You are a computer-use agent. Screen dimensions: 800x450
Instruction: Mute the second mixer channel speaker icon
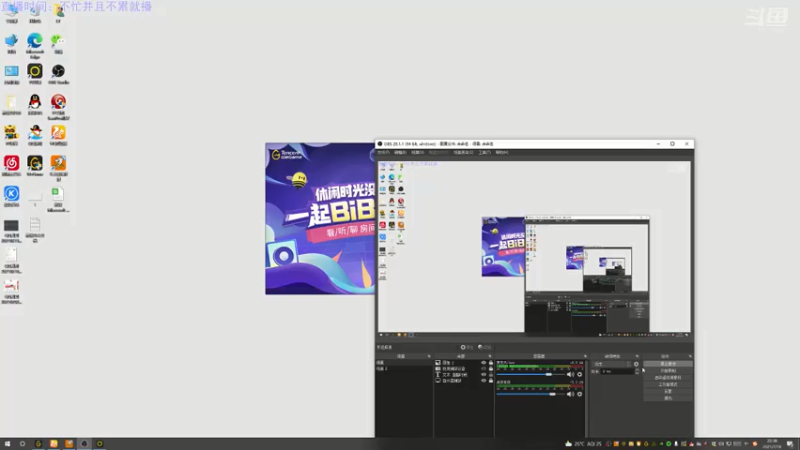570,394
